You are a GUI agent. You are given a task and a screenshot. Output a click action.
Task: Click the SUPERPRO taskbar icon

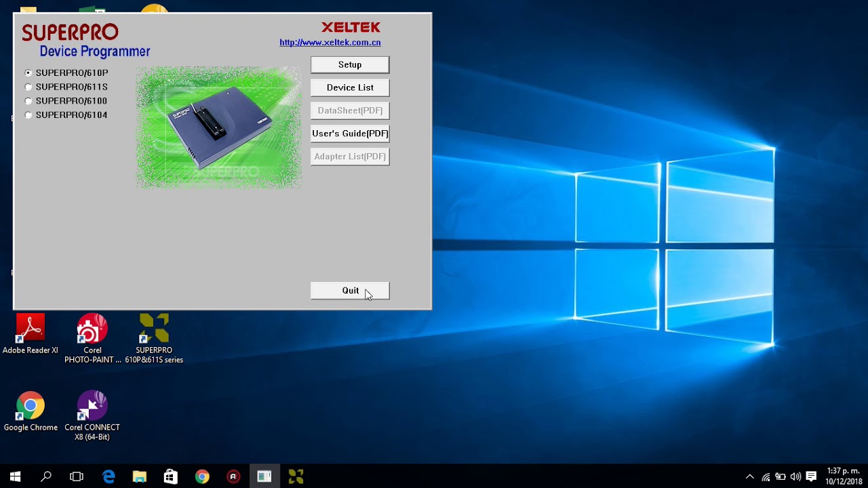296,476
